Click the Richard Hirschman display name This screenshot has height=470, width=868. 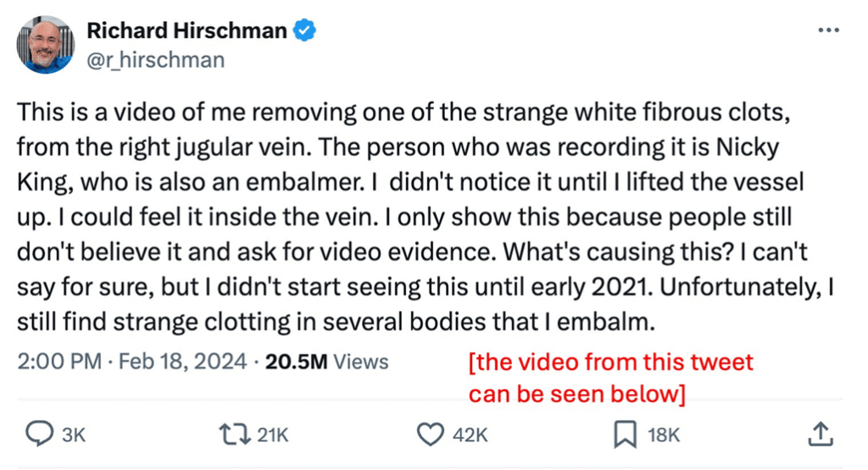coord(187,30)
